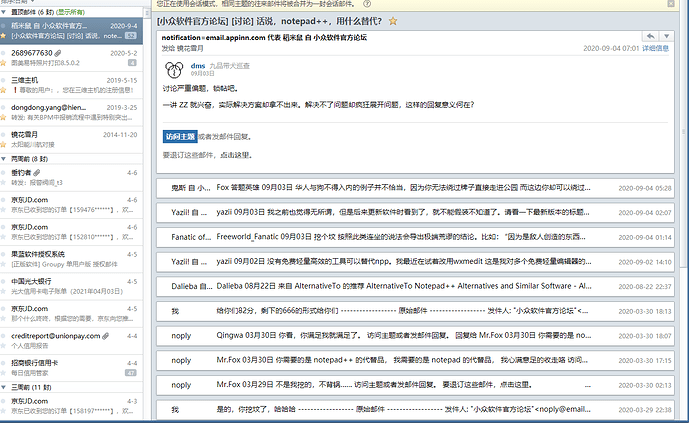Click the 47 count badge on 招商银行信用卡
The width and height of the screenshot is (689, 423).
tap(131, 373)
